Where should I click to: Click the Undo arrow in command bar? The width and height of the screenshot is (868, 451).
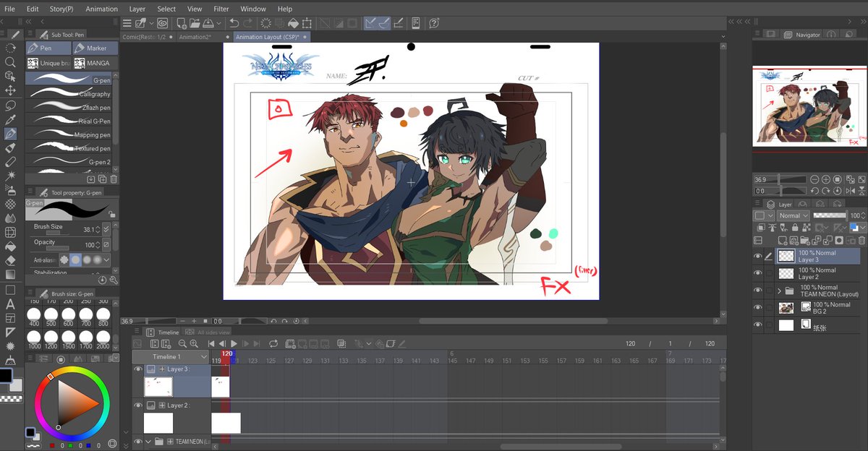tap(234, 23)
